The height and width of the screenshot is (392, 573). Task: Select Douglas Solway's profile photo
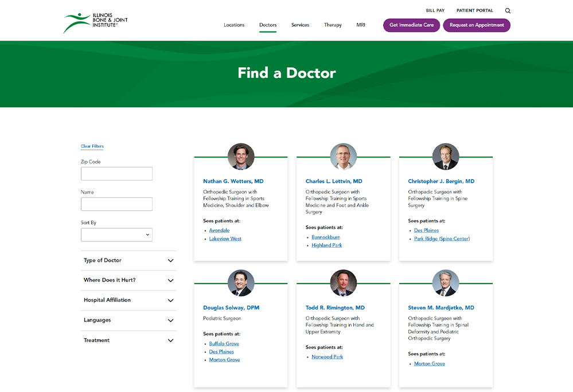click(241, 283)
